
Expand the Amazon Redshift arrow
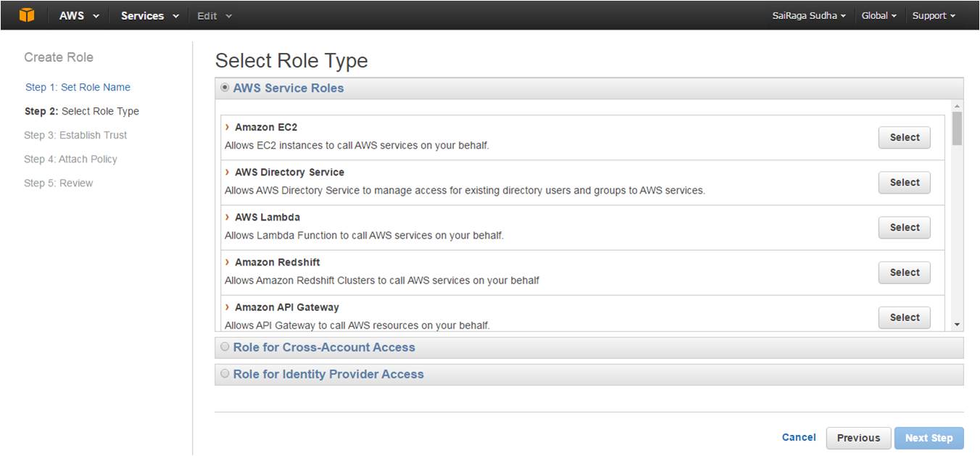(228, 262)
